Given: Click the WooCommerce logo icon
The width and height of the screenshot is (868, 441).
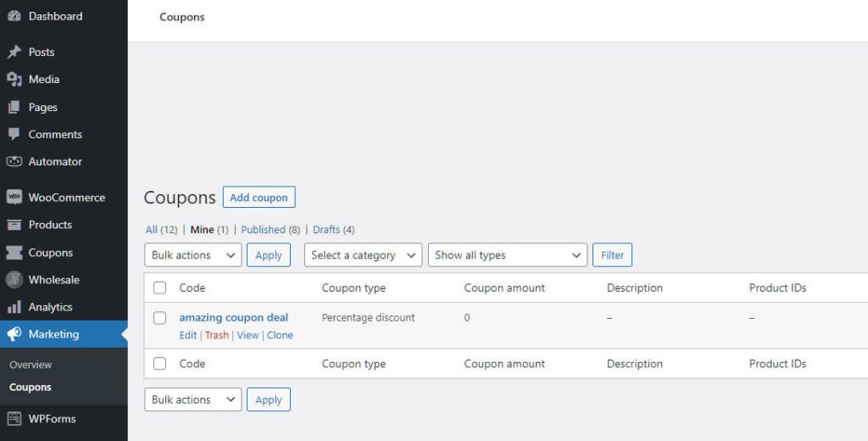Looking at the screenshot, I should [14, 197].
